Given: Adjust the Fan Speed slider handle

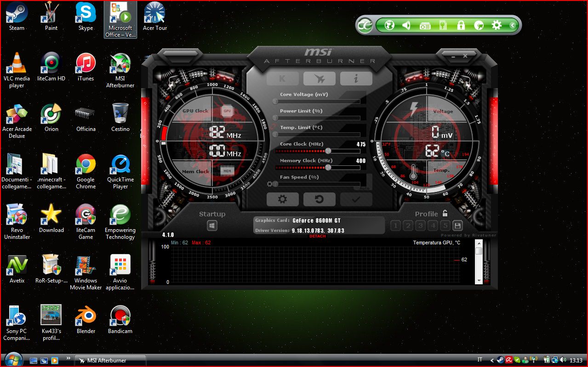Looking at the screenshot, I should [275, 184].
